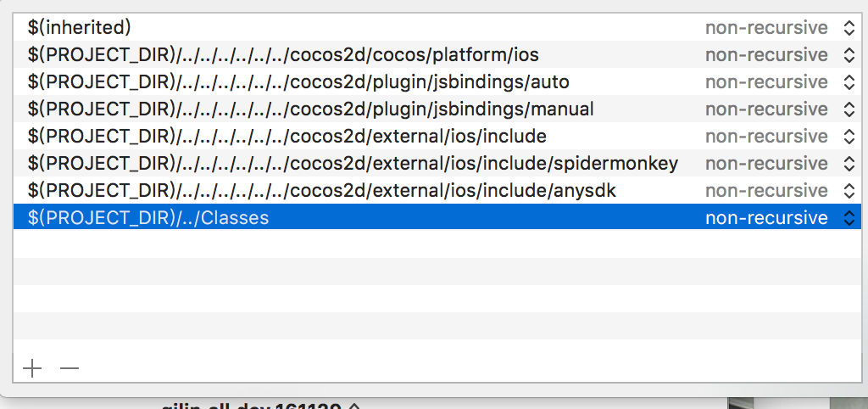This screenshot has width=868, height=409.
Task: Open recursion dropdown for Classes path
Action: click(849, 218)
